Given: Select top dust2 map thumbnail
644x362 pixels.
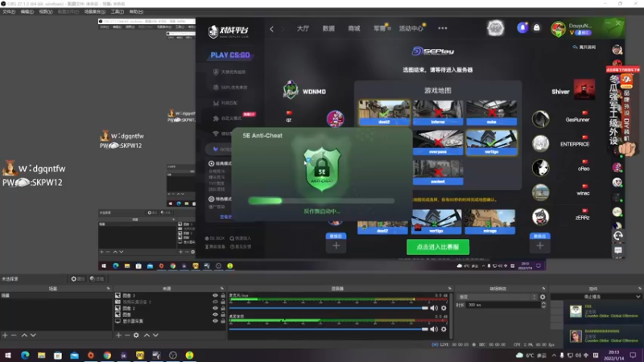Looking at the screenshot, I should (x=384, y=113).
